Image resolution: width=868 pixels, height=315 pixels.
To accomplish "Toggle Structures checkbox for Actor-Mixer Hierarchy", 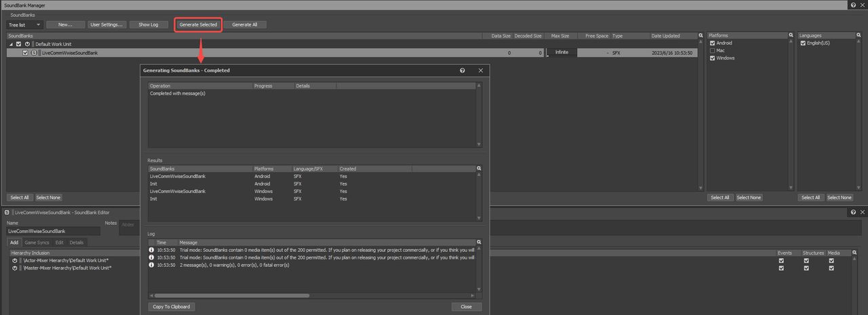I will [x=806, y=260].
